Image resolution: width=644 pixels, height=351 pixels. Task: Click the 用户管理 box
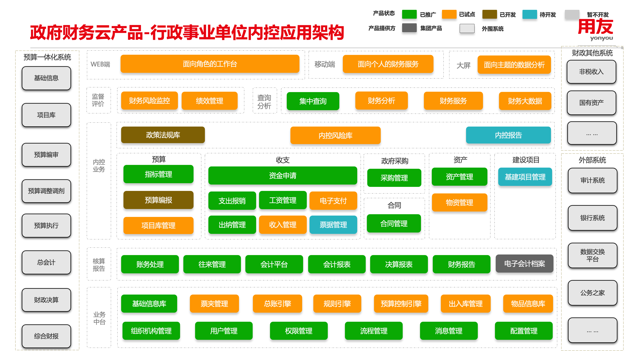click(x=224, y=331)
